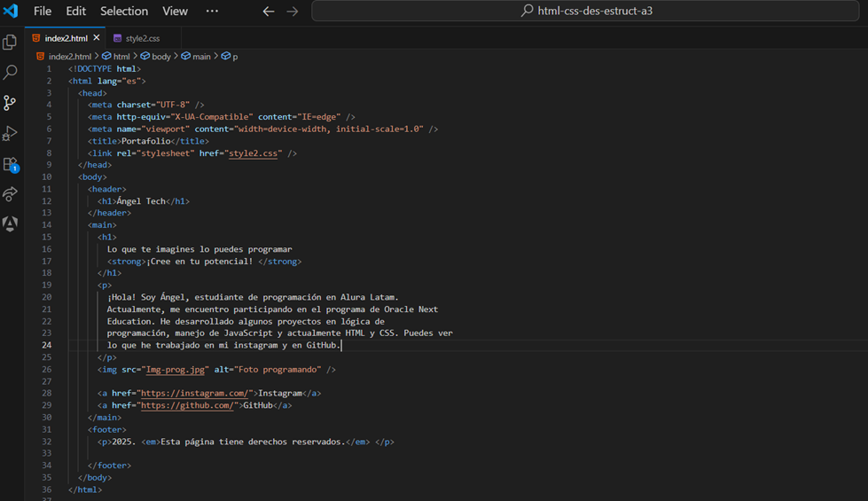Open the View menu
Viewport: 868px width, 501px height.
pos(175,11)
